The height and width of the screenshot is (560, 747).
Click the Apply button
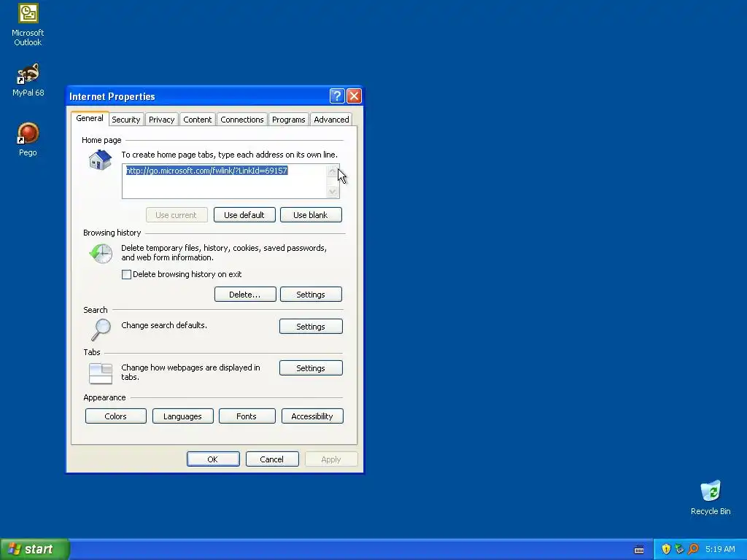(x=331, y=459)
